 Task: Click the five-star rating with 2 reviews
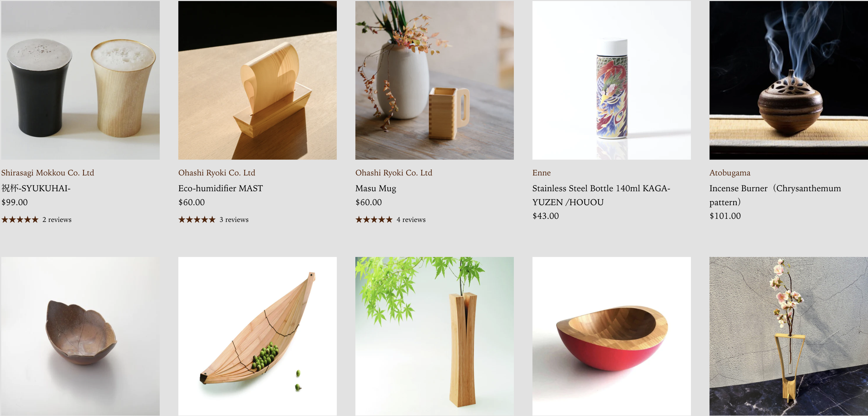click(x=36, y=220)
